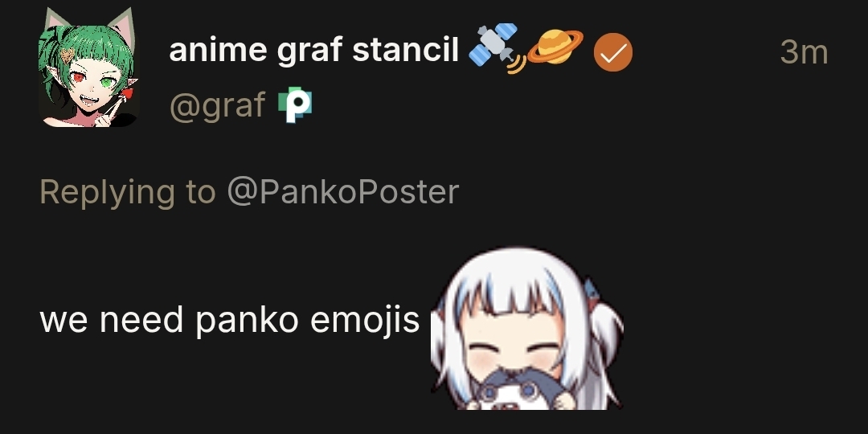868x434 pixels.
Task: Visit the @graf handle
Action: [218, 105]
